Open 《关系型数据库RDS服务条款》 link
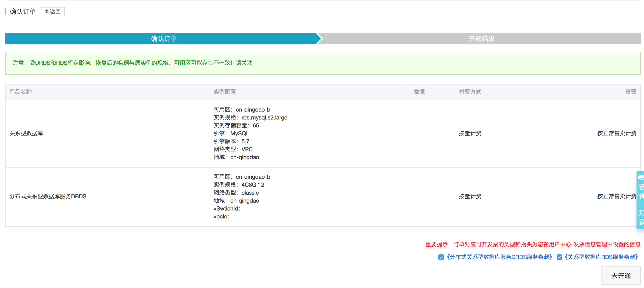 click(x=601, y=257)
